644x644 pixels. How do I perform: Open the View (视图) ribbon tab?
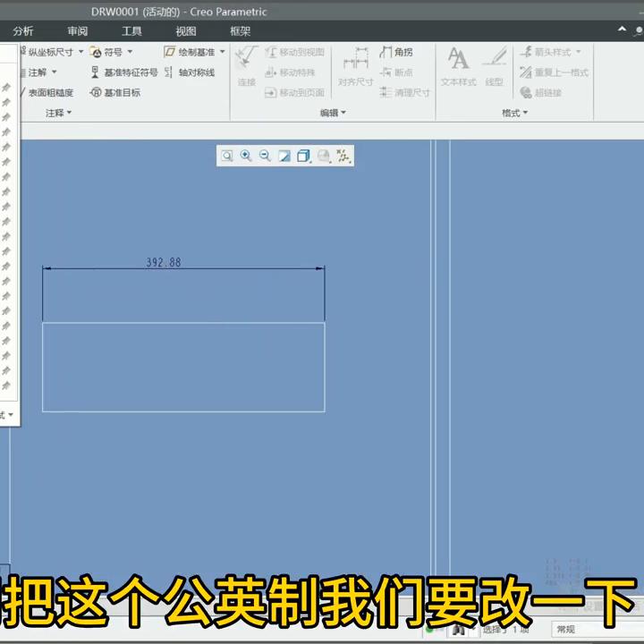pyautogui.click(x=186, y=31)
